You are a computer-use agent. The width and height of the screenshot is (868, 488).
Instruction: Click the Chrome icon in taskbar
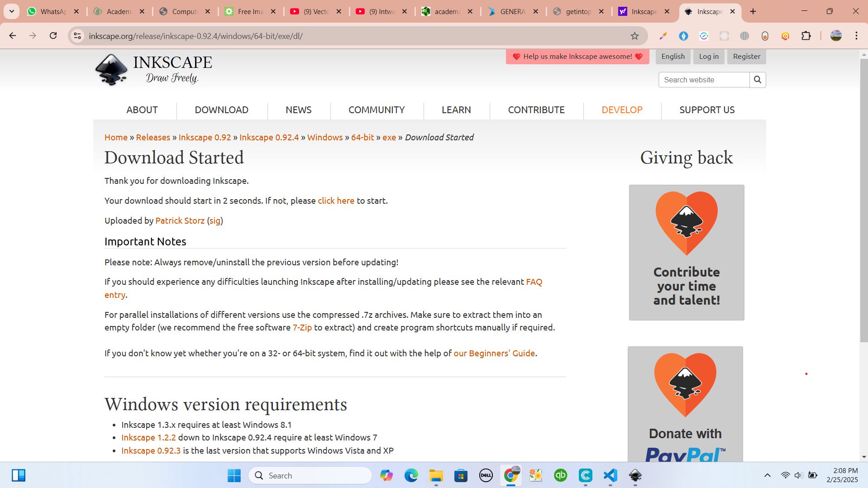click(511, 475)
